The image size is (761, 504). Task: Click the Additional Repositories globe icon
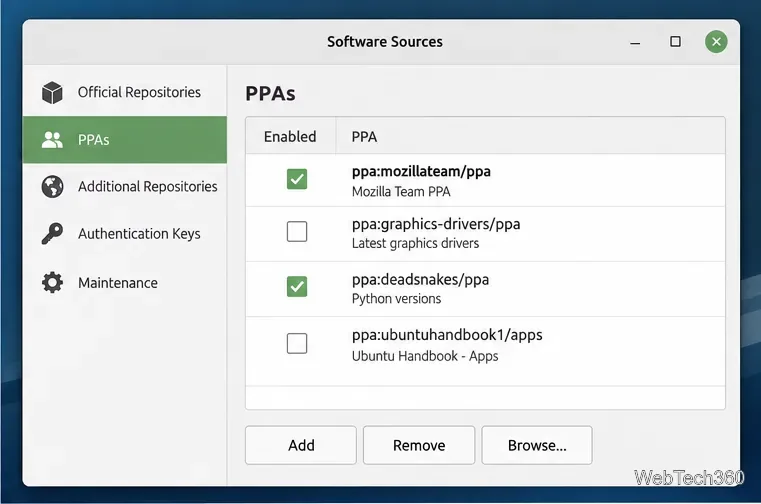coord(52,186)
